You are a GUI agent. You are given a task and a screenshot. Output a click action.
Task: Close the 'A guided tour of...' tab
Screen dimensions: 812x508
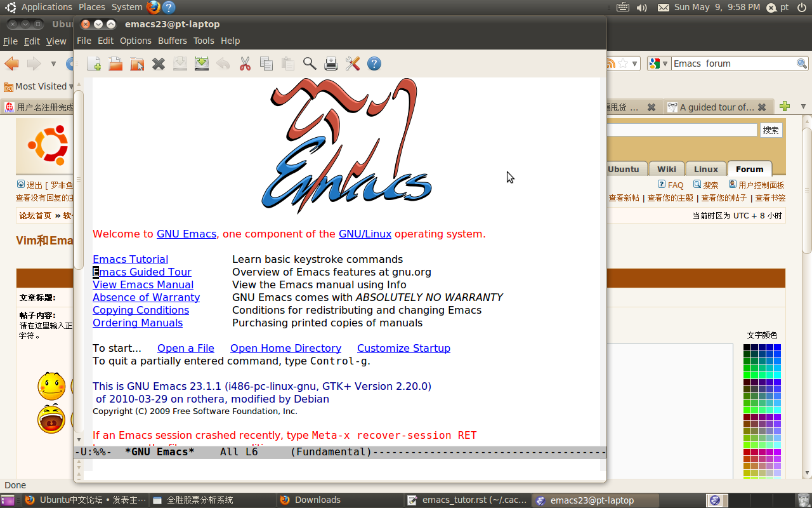[x=762, y=107]
